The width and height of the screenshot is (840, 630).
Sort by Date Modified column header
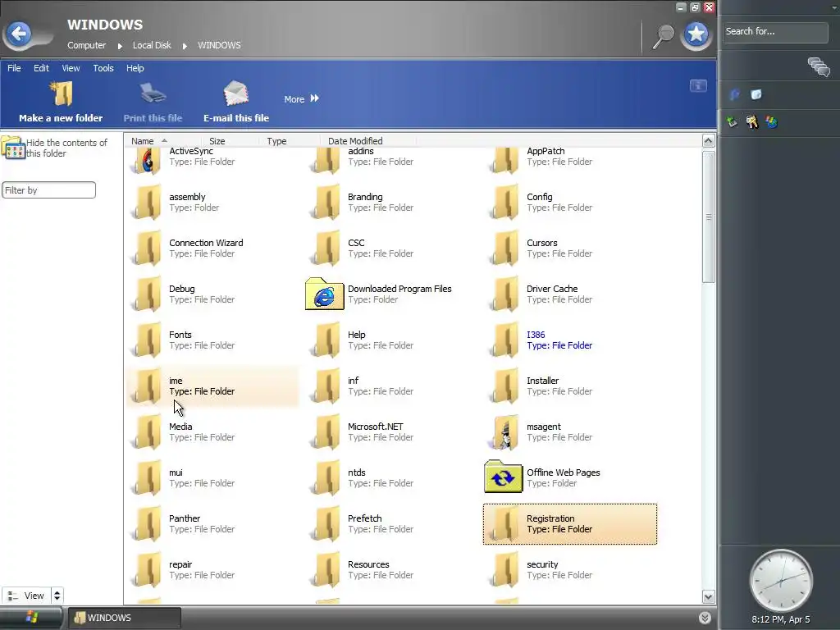pyautogui.click(x=355, y=141)
